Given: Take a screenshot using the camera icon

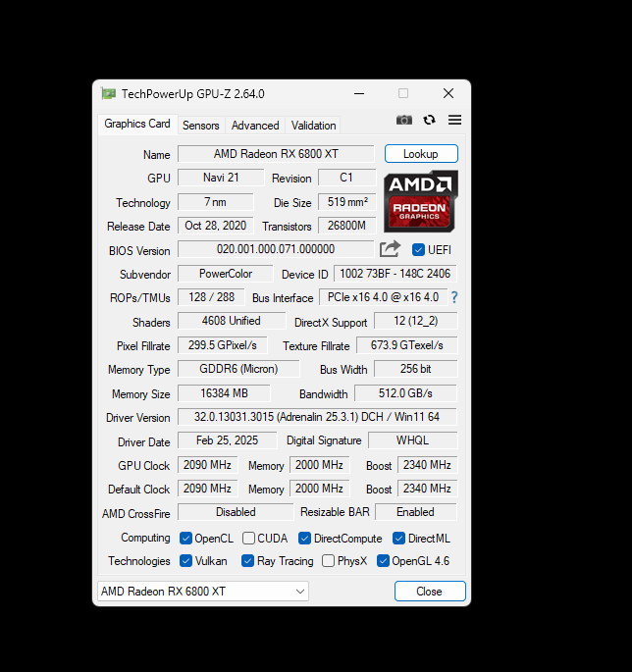Looking at the screenshot, I should (x=404, y=120).
